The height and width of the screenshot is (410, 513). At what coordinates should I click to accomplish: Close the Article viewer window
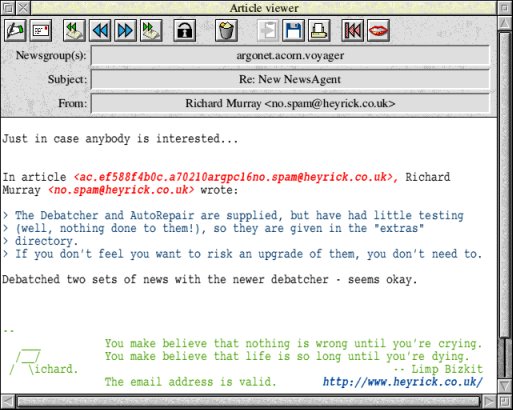point(23,8)
